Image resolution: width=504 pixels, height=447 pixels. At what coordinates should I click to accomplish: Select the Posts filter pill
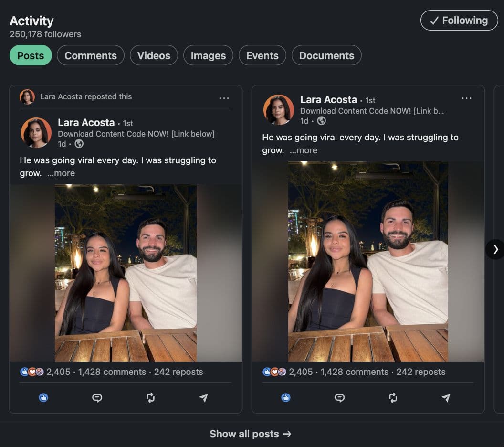pyautogui.click(x=31, y=55)
